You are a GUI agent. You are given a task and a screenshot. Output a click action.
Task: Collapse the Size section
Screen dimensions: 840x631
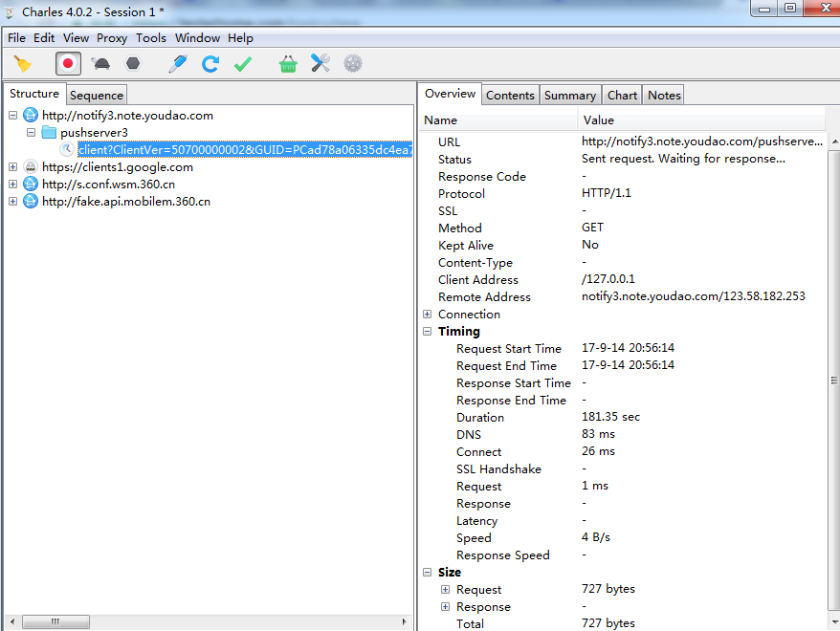coord(427,572)
